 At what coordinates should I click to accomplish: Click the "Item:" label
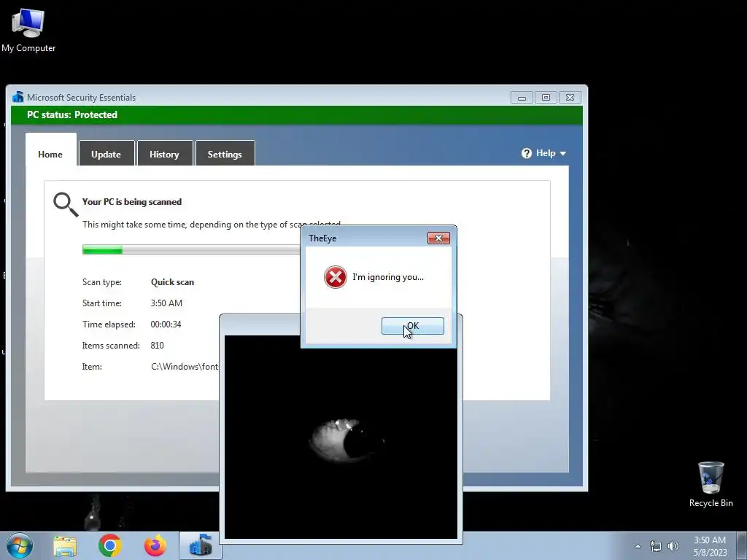point(92,367)
